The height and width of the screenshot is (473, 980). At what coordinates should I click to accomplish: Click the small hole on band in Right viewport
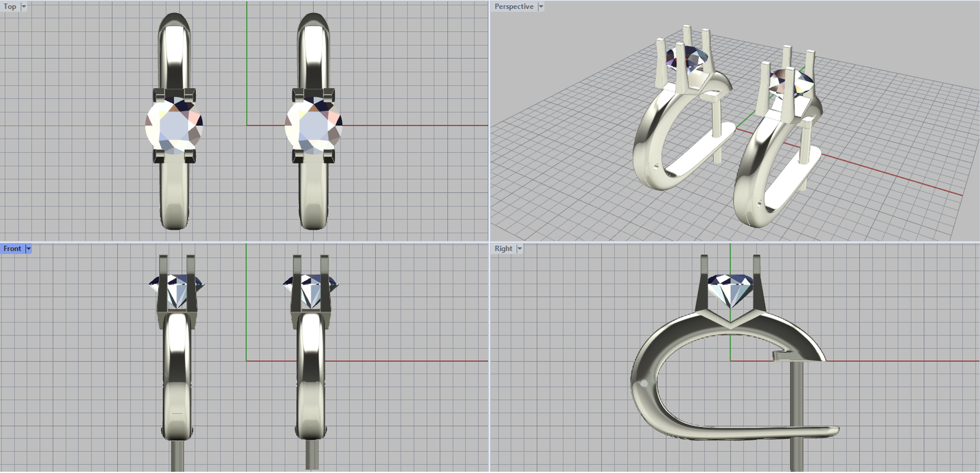pos(643,384)
